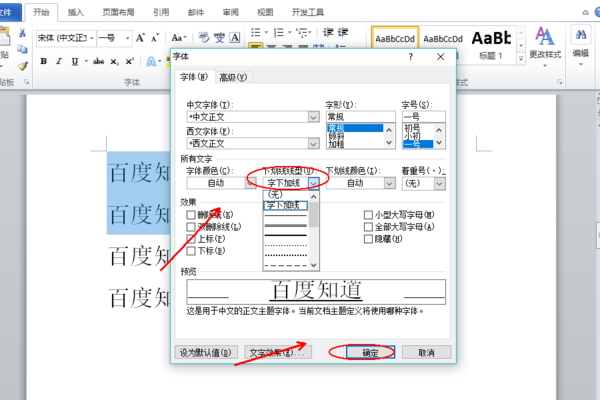This screenshot has height=400, width=600.
Task: Open the 字体颜色 font color dropdown
Action: point(250,184)
